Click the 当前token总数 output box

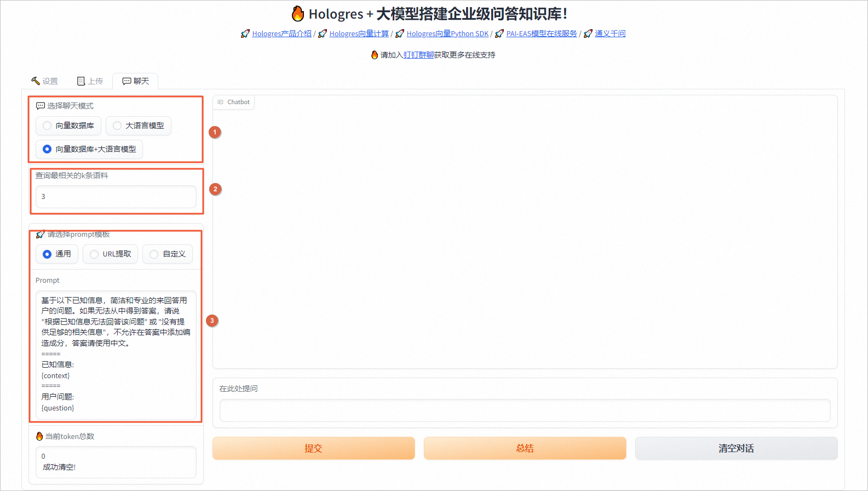click(116, 462)
